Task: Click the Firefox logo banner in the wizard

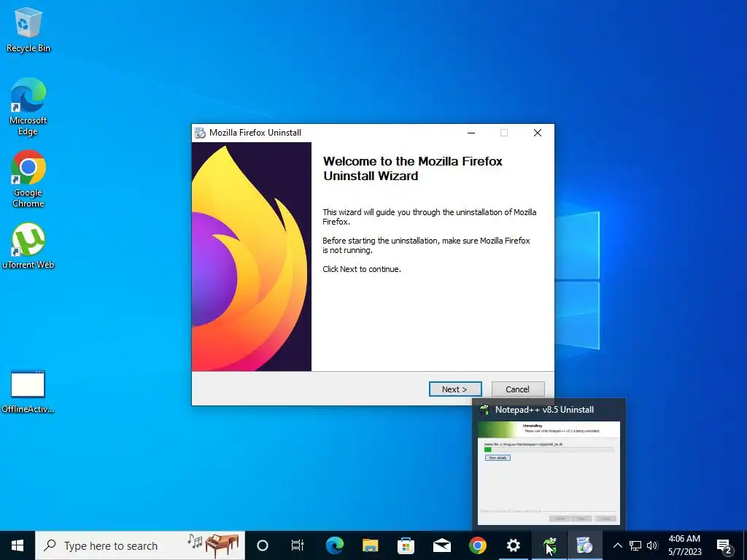Action: pos(252,257)
